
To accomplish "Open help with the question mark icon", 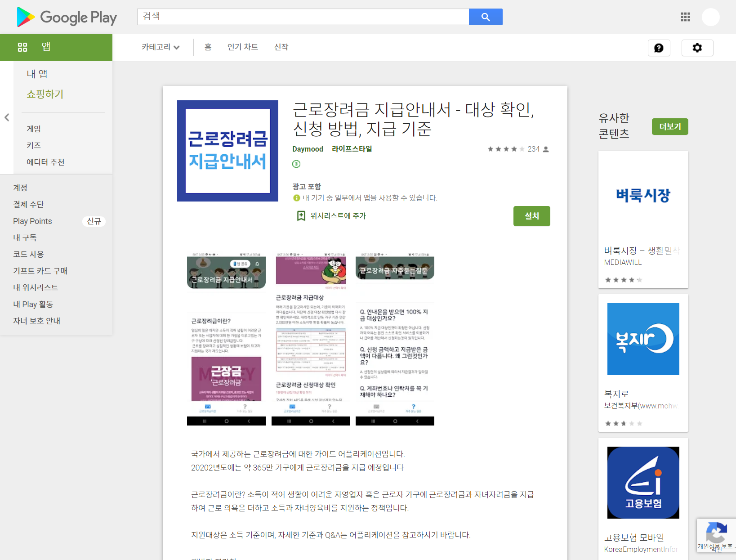I will [x=659, y=48].
